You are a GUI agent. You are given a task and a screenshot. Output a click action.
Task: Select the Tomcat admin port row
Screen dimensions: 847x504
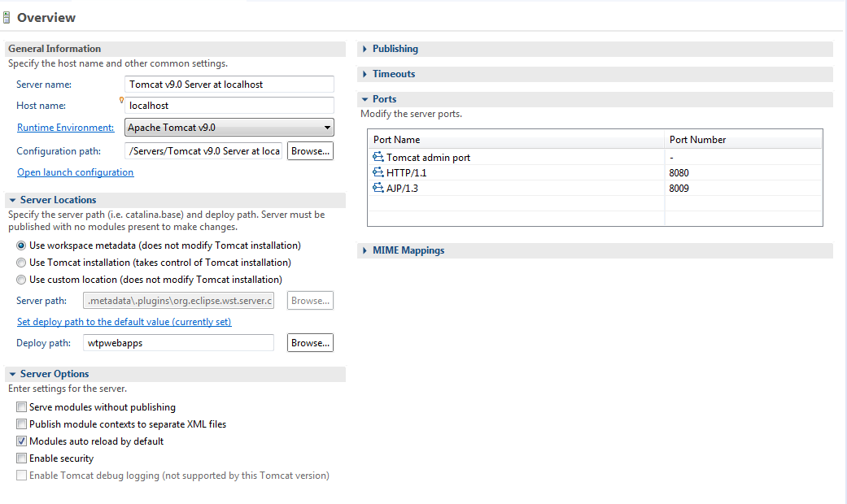pyautogui.click(x=595, y=157)
